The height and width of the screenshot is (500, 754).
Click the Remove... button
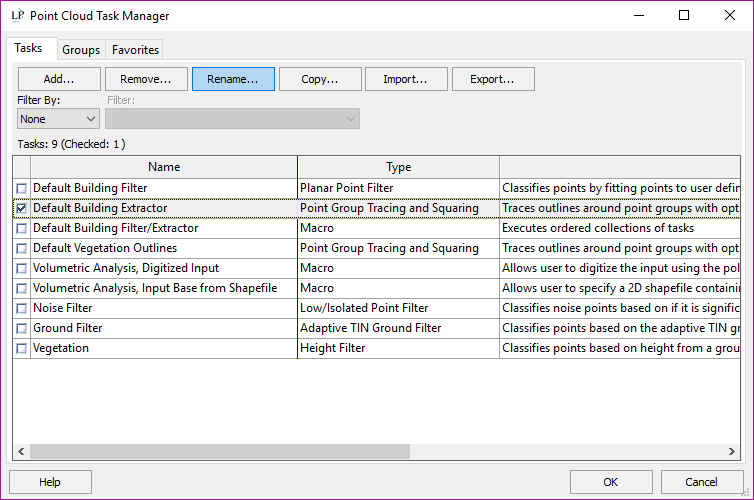point(146,79)
